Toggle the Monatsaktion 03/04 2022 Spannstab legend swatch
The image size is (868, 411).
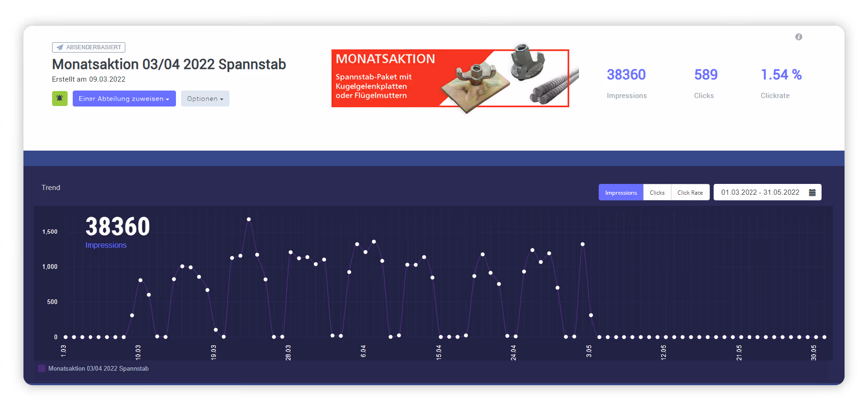click(42, 368)
